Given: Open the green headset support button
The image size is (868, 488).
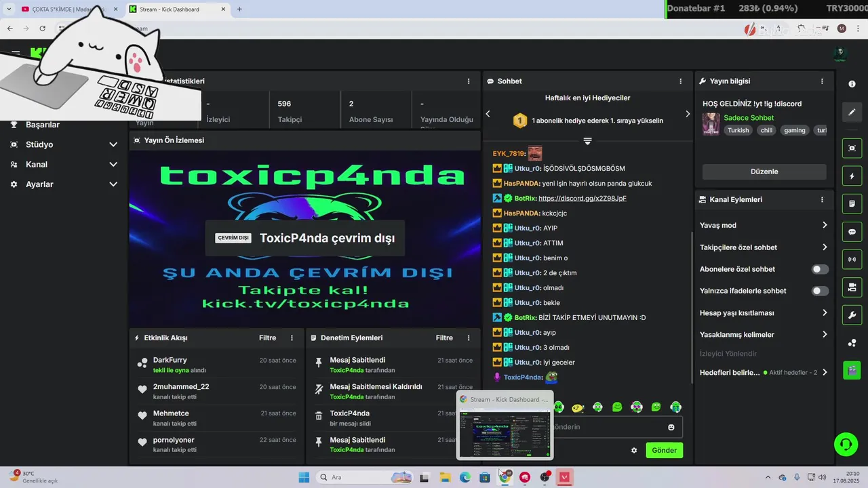Looking at the screenshot, I should tap(846, 445).
